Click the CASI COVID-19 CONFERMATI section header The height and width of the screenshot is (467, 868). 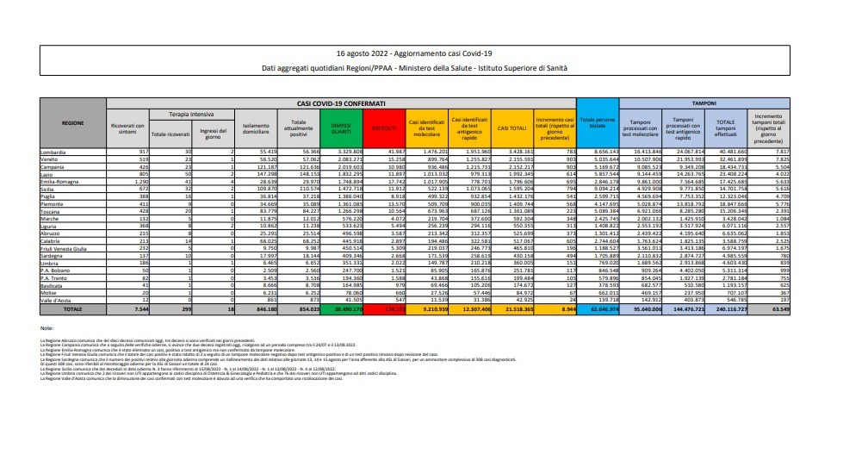click(x=340, y=102)
